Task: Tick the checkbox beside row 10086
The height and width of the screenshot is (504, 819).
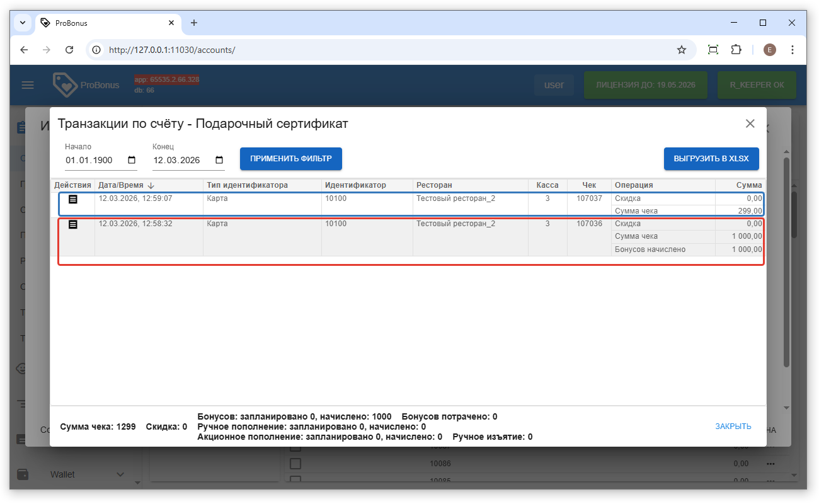Action: [295, 464]
